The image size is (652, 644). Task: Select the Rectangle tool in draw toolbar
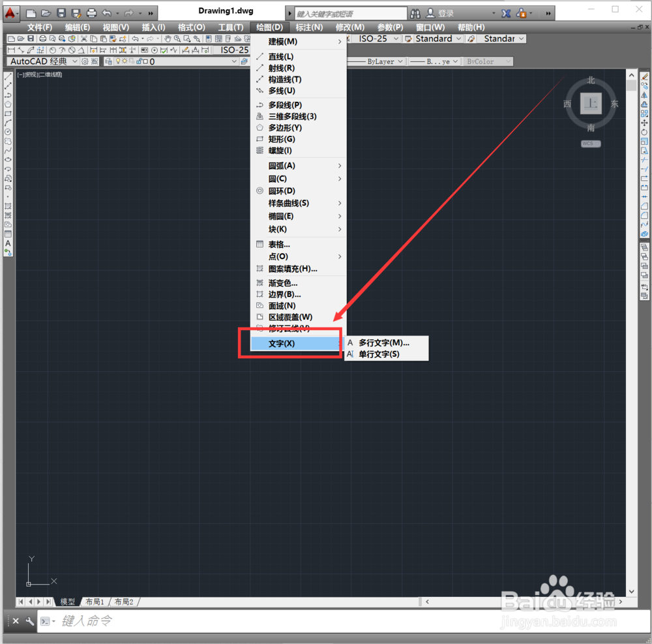[8, 114]
